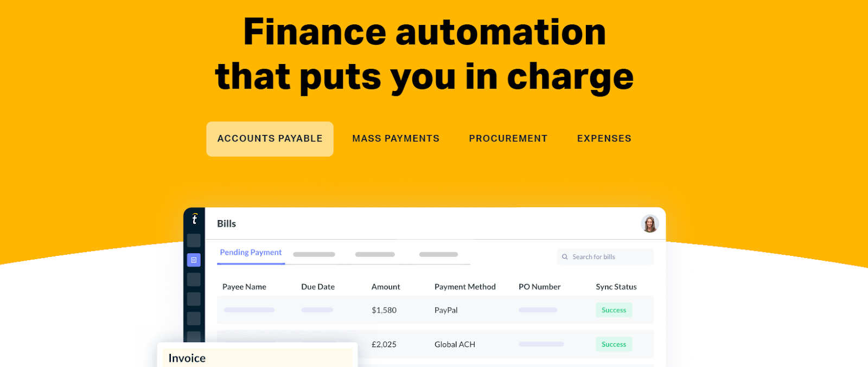Select the third sidebar icon below the bills icon
This screenshot has width=868, height=367.
(x=194, y=319)
